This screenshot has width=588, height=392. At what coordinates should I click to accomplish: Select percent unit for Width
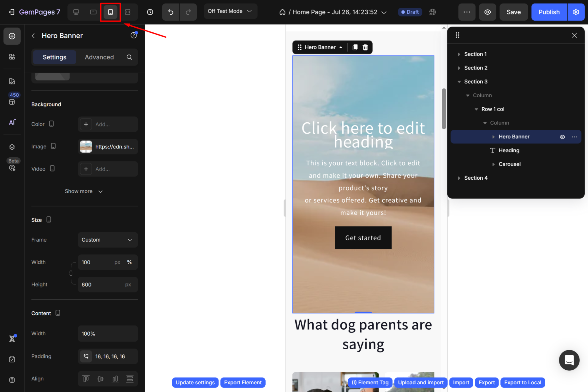click(129, 262)
